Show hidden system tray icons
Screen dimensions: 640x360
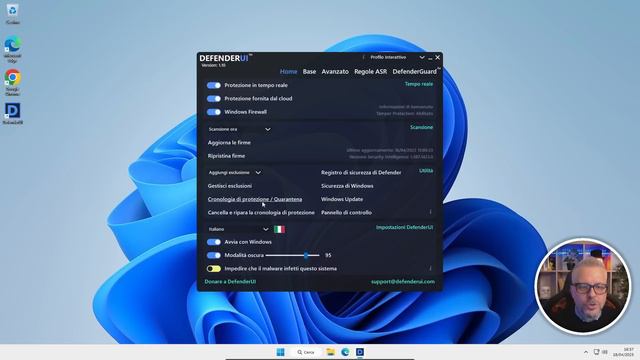(x=586, y=352)
